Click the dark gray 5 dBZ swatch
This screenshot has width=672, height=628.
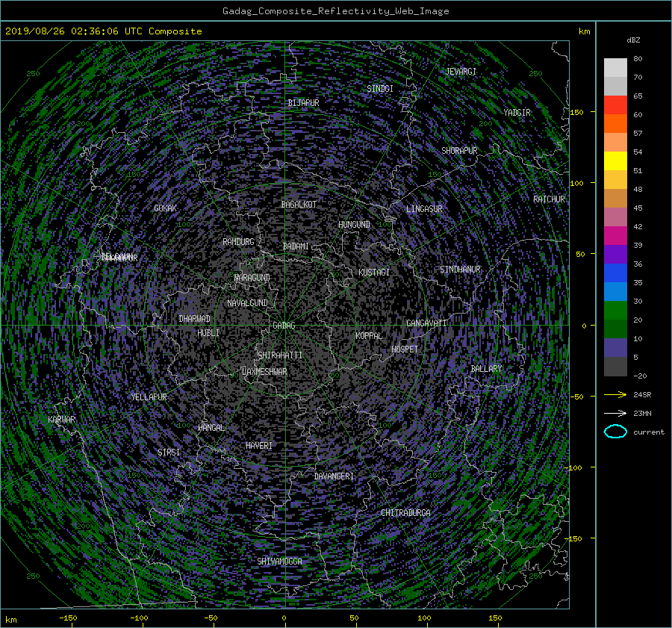[615, 367]
